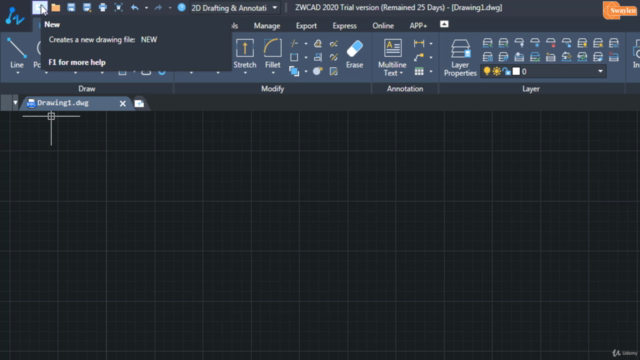Viewport: 640px width, 360px height.
Task: Click the first layer tool icon in top row
Action: (x=487, y=42)
